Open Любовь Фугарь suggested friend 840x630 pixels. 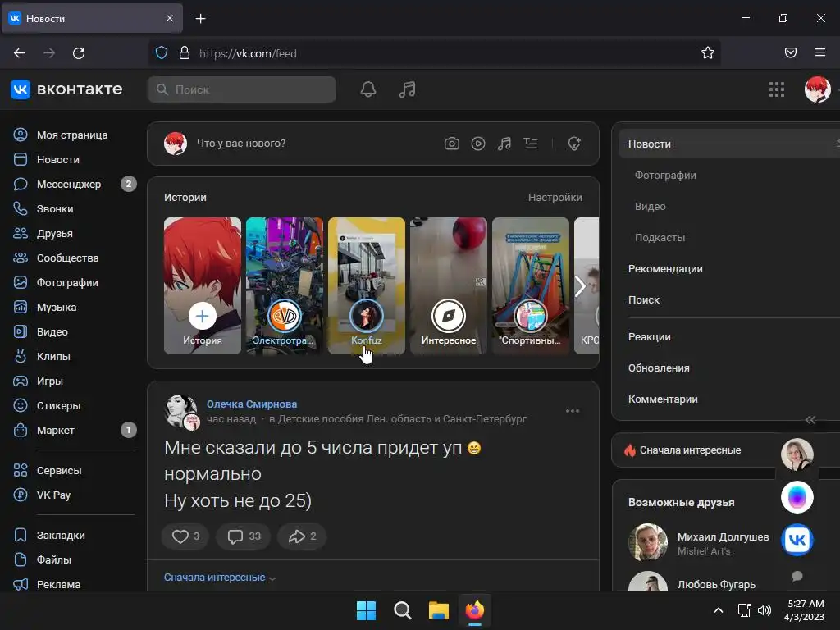(716, 584)
